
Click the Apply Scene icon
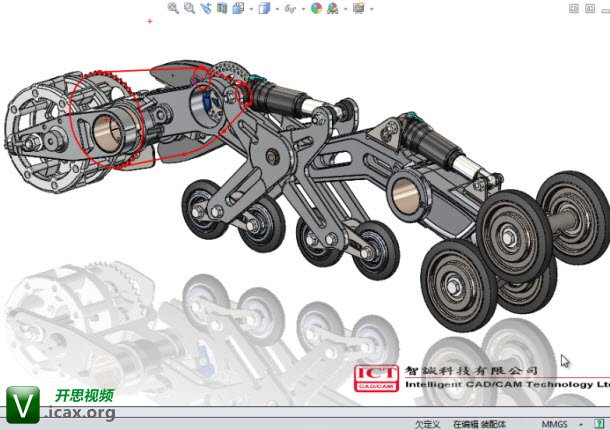pos(333,8)
